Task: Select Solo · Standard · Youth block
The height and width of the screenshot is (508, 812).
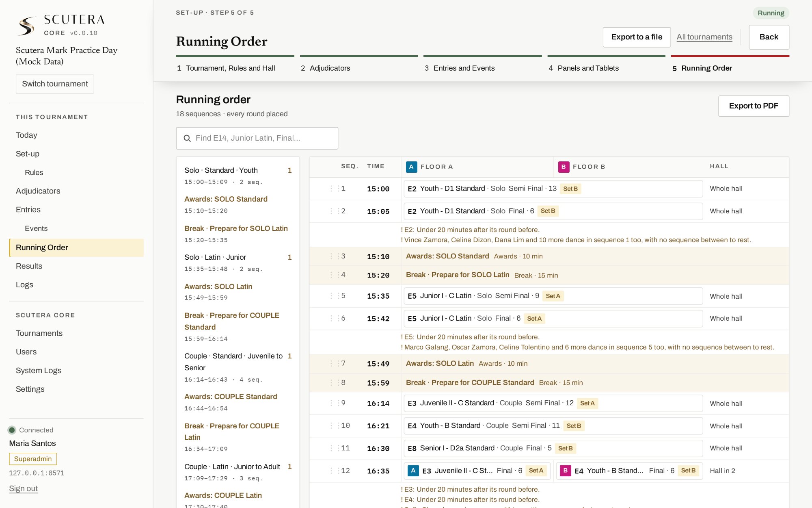Action: pyautogui.click(x=238, y=176)
